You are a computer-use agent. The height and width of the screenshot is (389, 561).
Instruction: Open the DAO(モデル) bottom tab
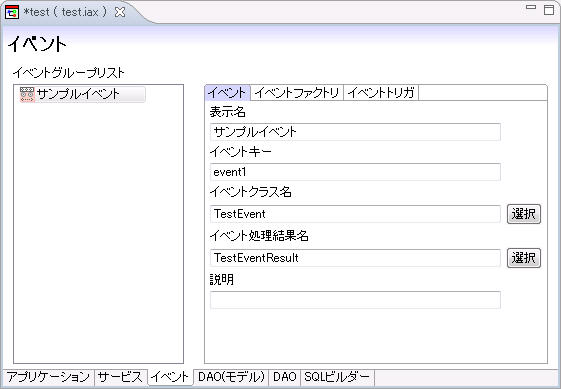(231, 377)
